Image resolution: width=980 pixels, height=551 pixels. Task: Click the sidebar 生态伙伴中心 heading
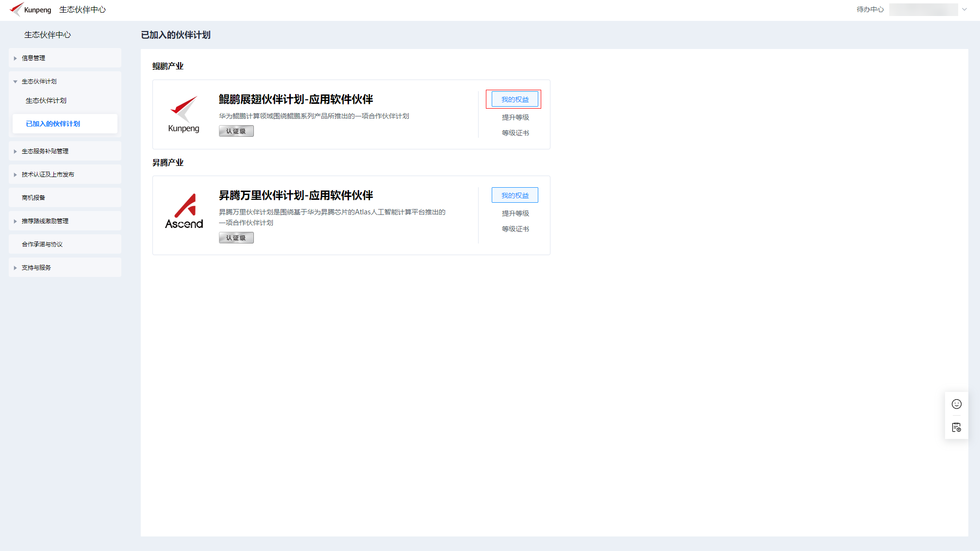[x=48, y=35]
